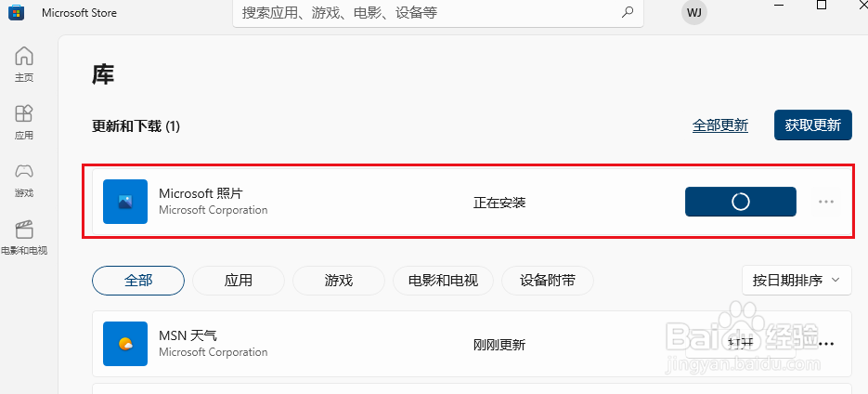Open the 主页 home icon in sidebar
Viewport: 868px width, 394px height.
[24, 56]
